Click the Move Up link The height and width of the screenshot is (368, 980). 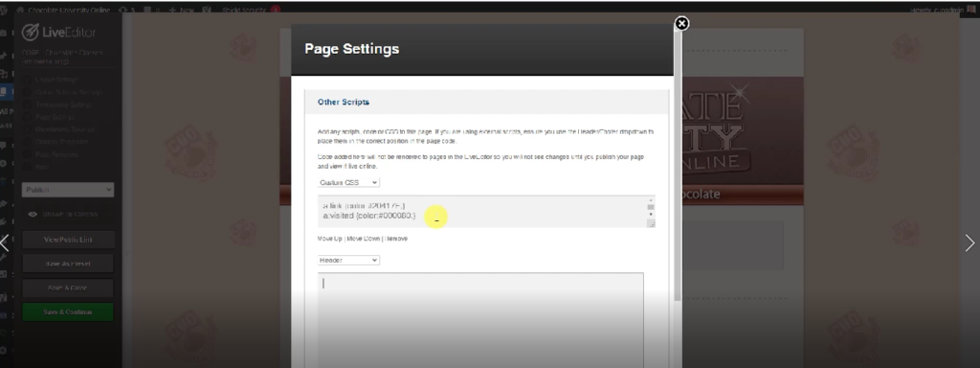(x=329, y=239)
